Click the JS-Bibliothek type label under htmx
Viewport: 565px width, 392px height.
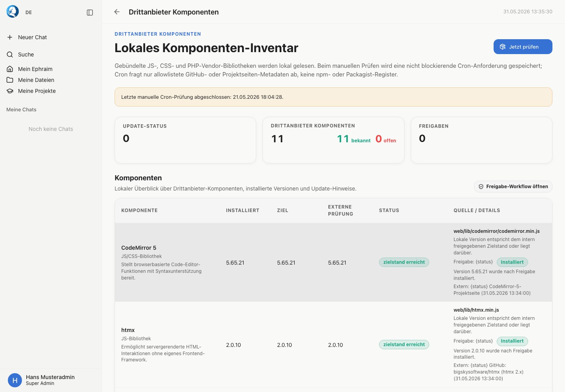pyautogui.click(x=136, y=339)
